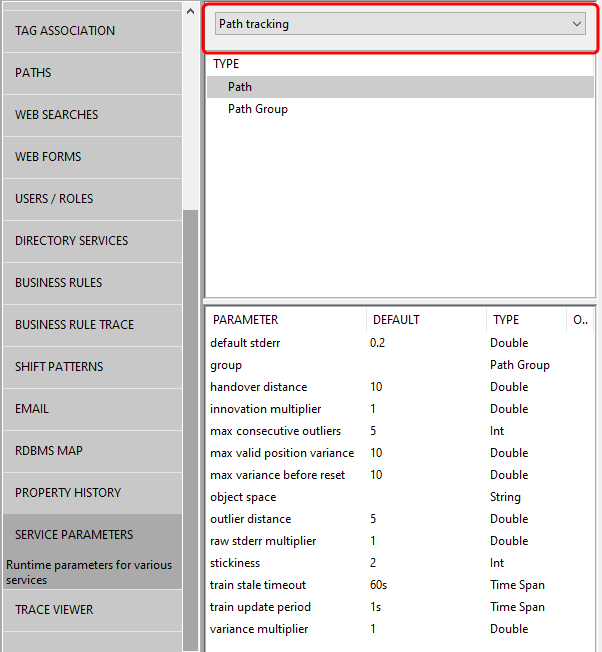The width and height of the screenshot is (602, 652).
Task: Select the group parameter row
Action: pos(400,365)
